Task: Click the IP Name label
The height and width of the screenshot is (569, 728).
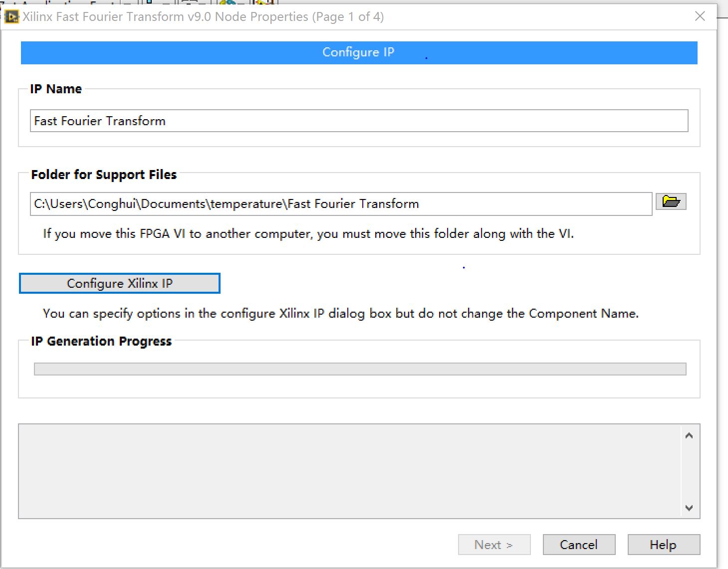Action: point(56,89)
